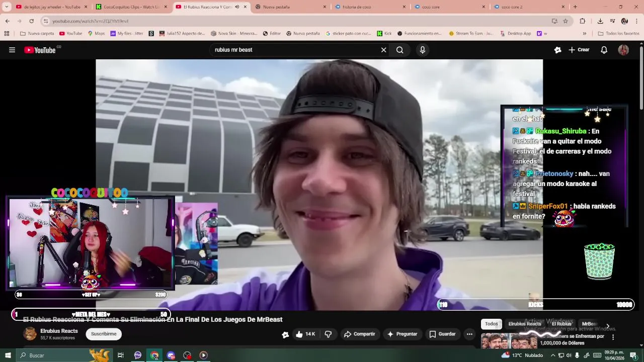This screenshot has width=644, height=362.
Task: Select the Elrubius Reacts filter chip
Action: pyautogui.click(x=524, y=324)
